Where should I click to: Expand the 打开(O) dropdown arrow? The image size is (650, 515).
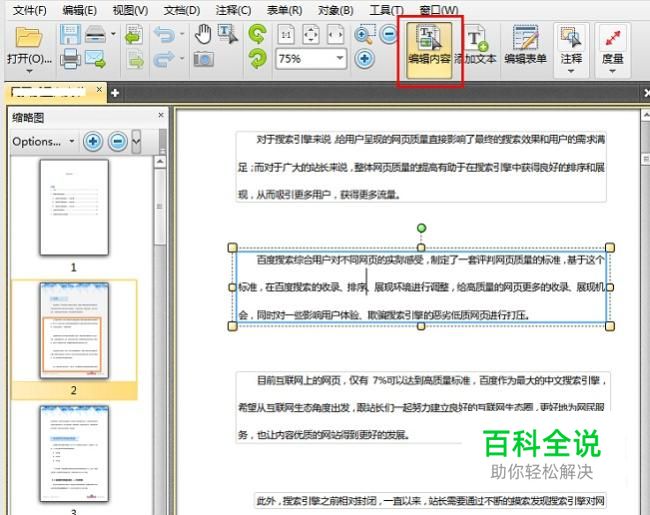coord(29,71)
